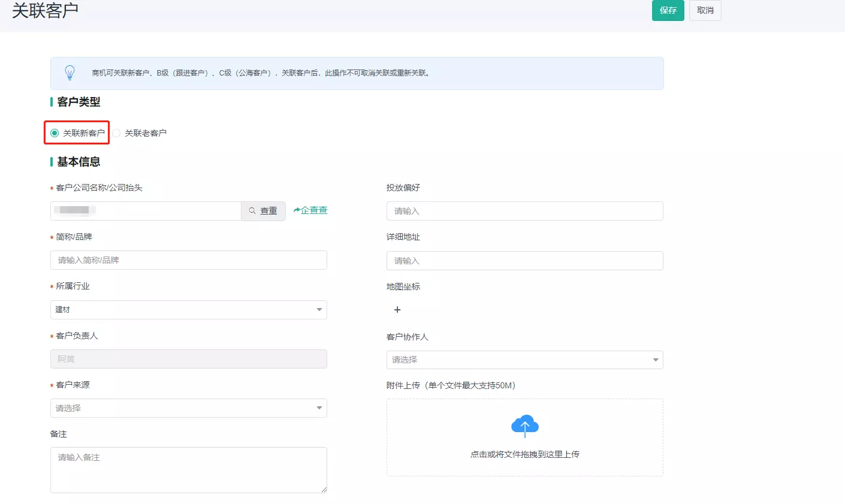Click the green 保存 button

click(668, 10)
